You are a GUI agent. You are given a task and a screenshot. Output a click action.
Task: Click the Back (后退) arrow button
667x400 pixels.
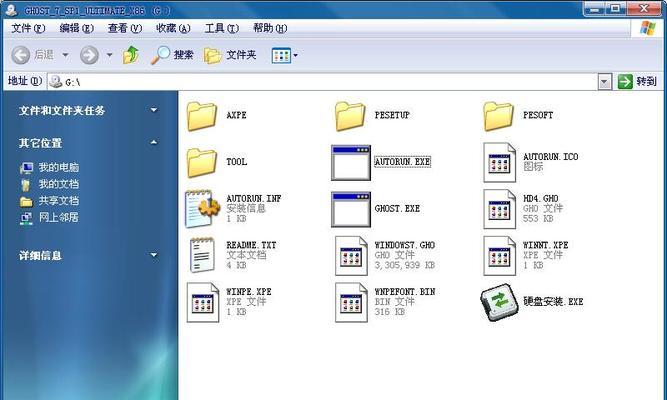(x=20, y=55)
